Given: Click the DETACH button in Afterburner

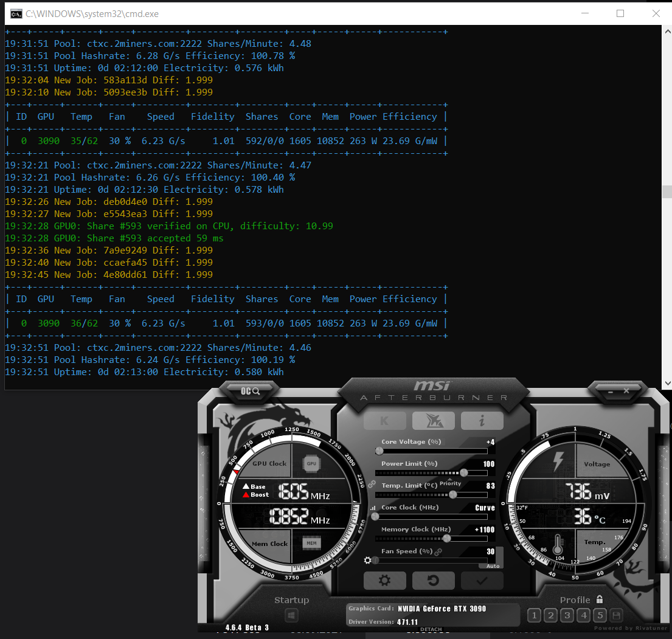Looking at the screenshot, I should tap(431, 629).
